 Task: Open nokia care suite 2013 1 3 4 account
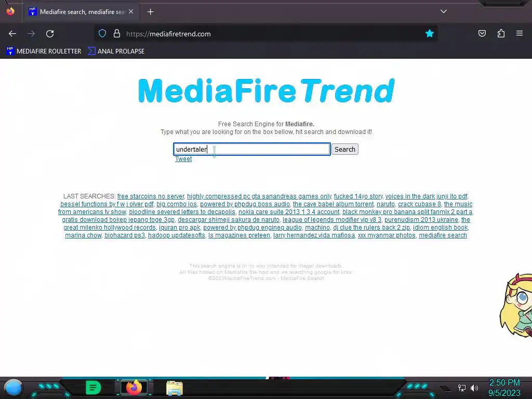click(x=289, y=212)
